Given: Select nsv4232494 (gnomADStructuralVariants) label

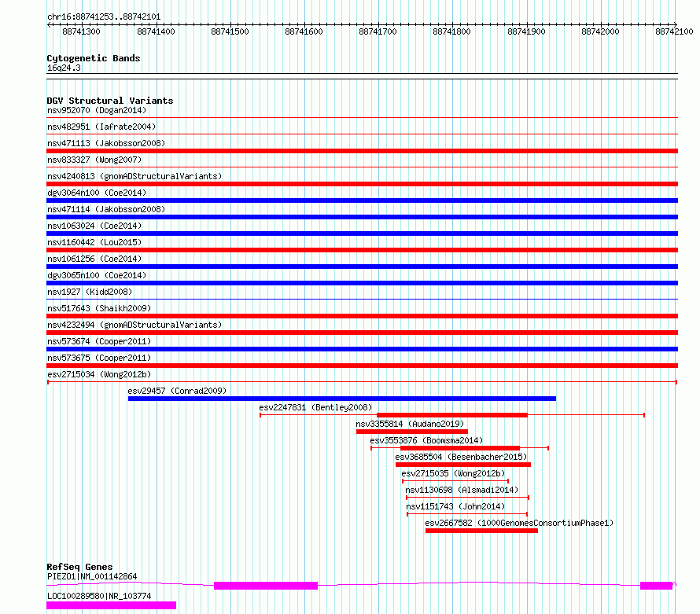Looking at the screenshot, I should pyautogui.click(x=134, y=325).
